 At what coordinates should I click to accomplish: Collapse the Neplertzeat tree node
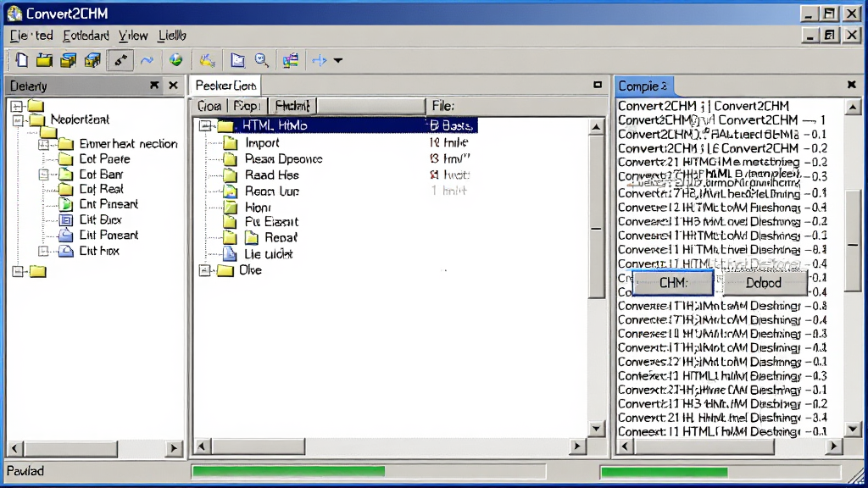click(x=18, y=120)
